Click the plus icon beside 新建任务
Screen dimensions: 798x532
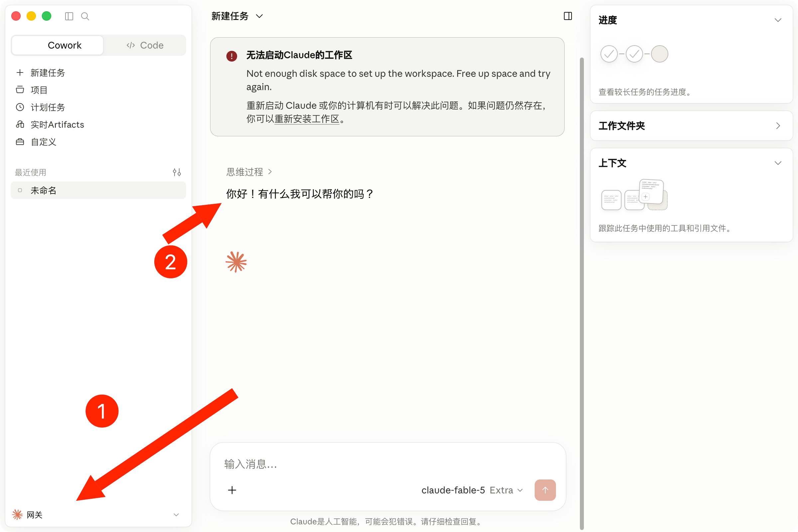point(20,72)
